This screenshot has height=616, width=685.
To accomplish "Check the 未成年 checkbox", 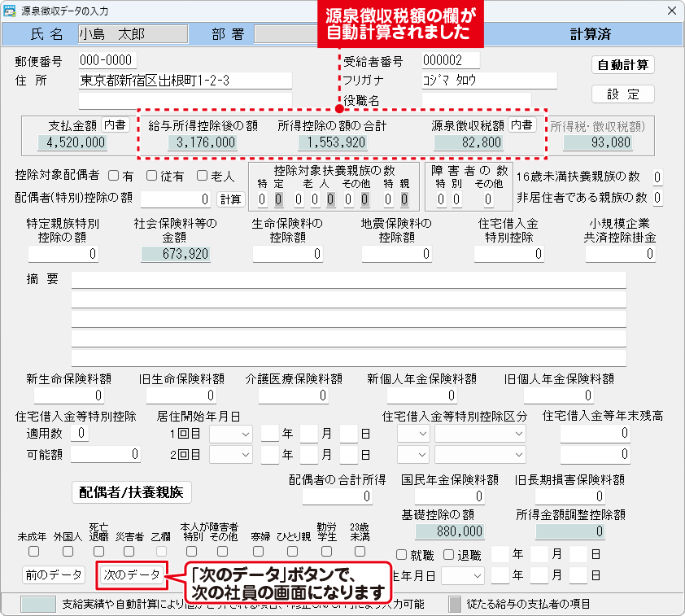I will click(33, 552).
